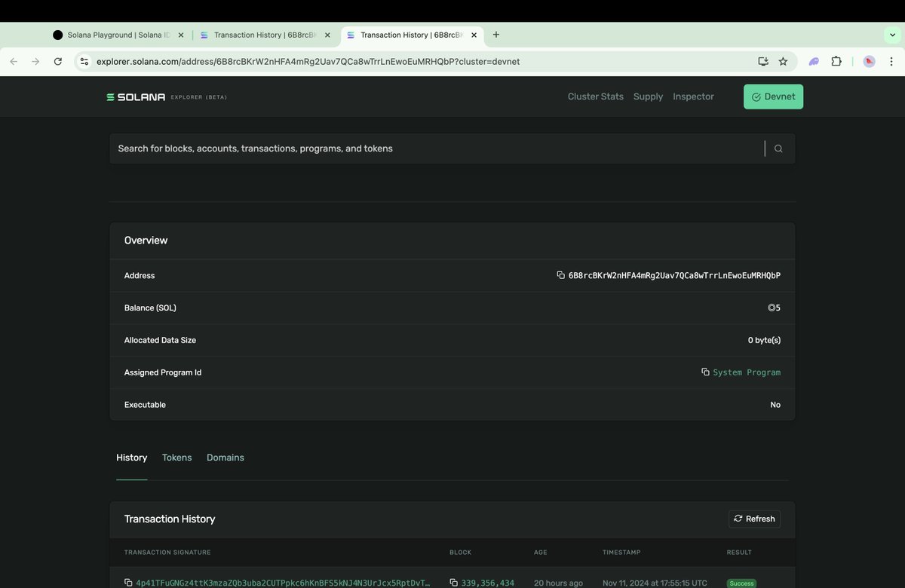Open a new browser tab
The width and height of the screenshot is (905, 588).
(x=495, y=35)
